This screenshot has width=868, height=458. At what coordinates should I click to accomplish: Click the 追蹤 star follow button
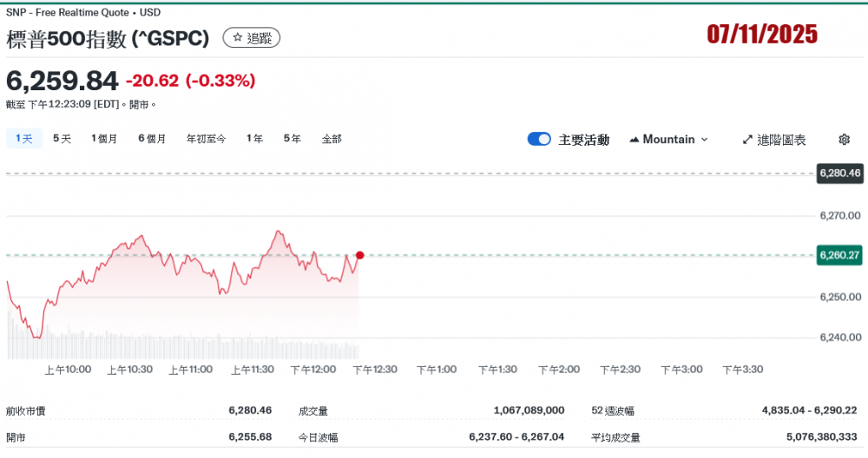click(x=251, y=38)
